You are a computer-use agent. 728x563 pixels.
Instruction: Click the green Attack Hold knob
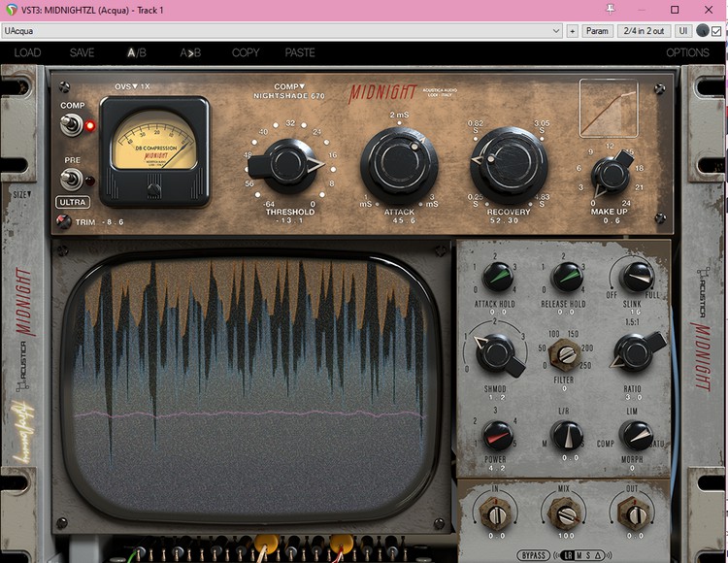click(498, 278)
